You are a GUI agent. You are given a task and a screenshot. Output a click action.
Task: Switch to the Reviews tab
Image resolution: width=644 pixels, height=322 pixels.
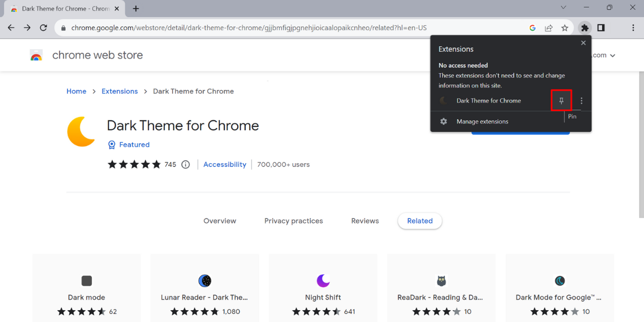(365, 221)
